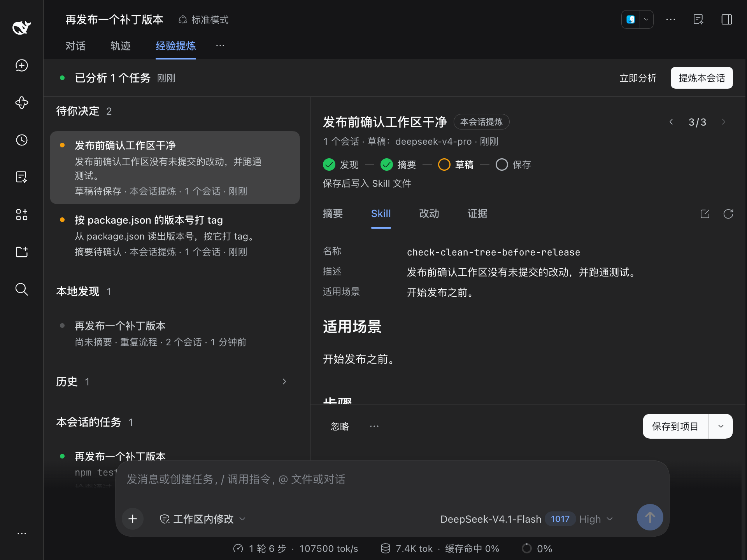Open the notes sparkle icon in sidebar
The image size is (747, 560).
(x=22, y=177)
